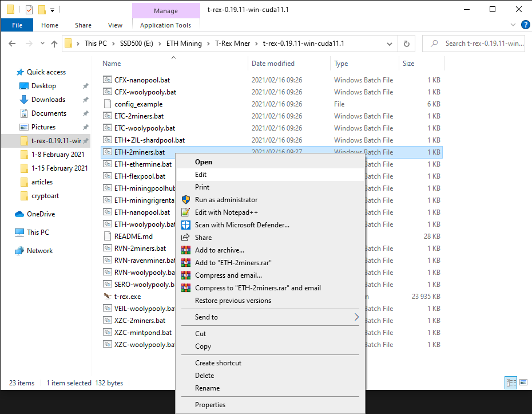This screenshot has height=414, width=532.
Task: Choose Edit from the context menu
Action: pos(270,175)
